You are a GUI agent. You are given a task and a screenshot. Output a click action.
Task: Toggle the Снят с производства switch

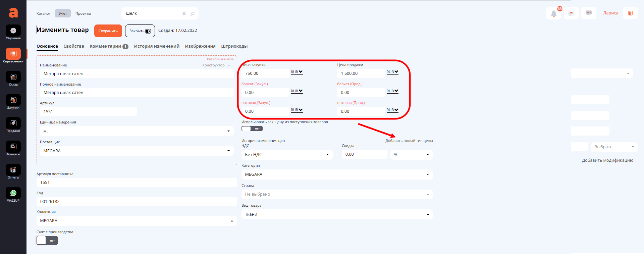coord(47,241)
